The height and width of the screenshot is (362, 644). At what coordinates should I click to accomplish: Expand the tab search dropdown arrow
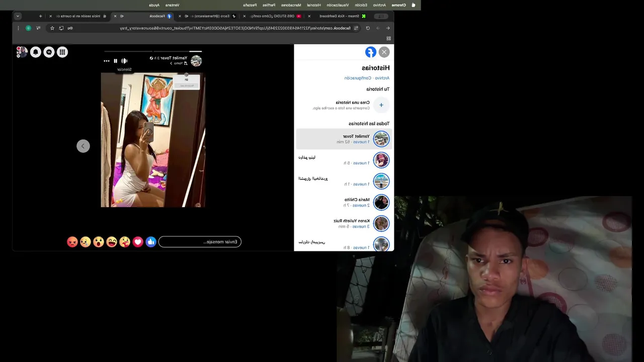tap(18, 16)
